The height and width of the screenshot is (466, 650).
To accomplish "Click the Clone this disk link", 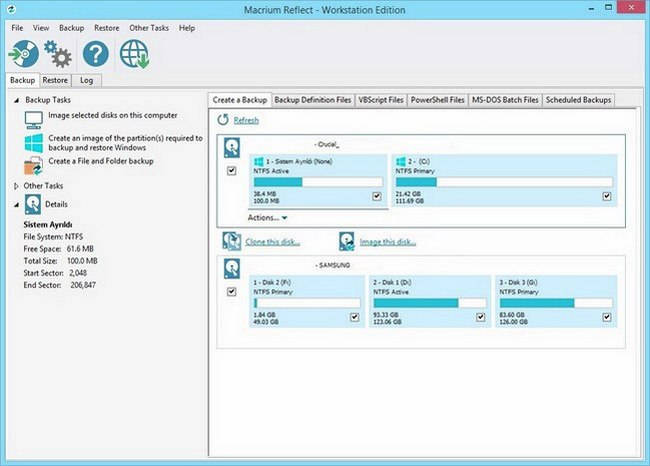I will click(273, 242).
